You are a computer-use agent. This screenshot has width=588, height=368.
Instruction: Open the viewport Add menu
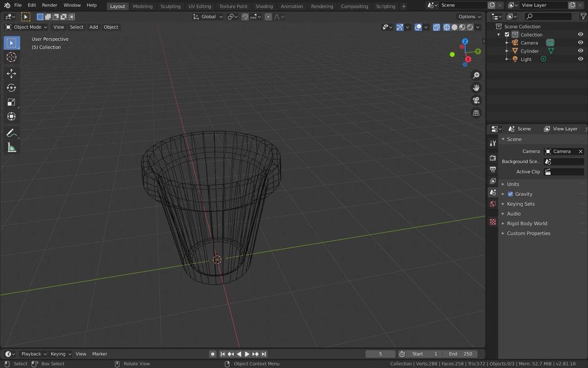[x=94, y=27]
